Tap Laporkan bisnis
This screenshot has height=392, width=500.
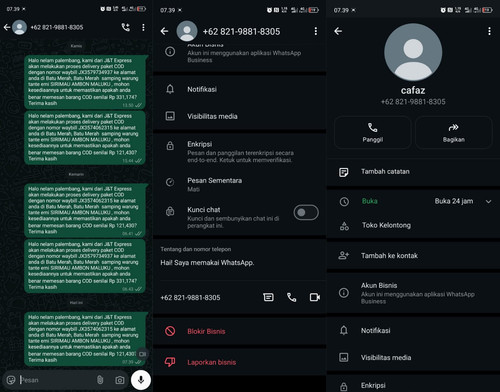coord(240,362)
